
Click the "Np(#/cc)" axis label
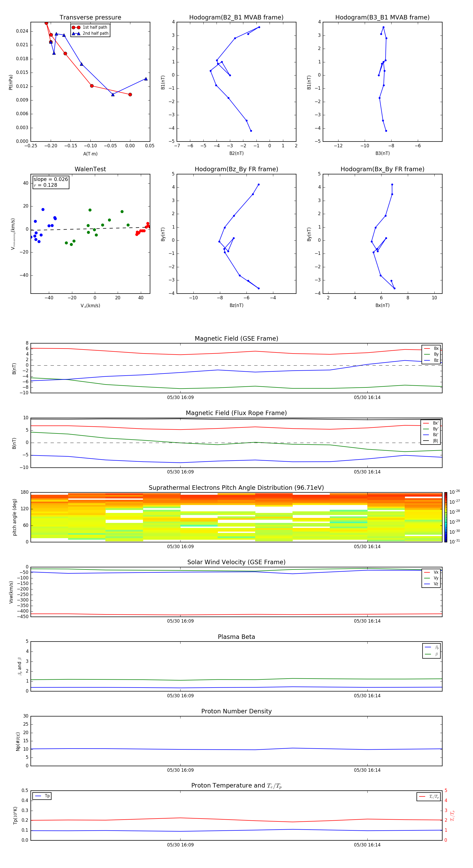(x=18, y=741)
